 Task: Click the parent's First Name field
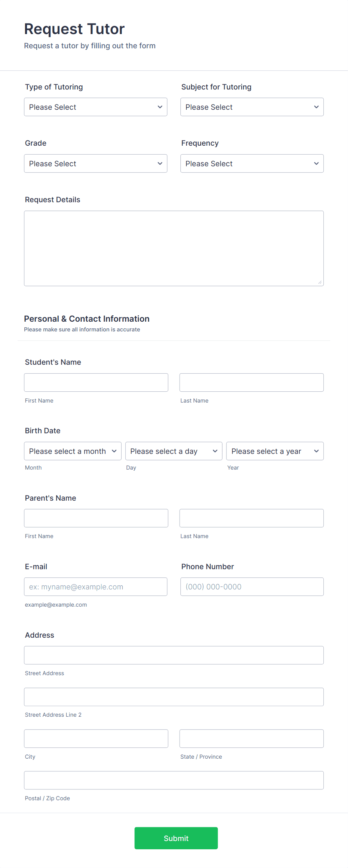(96, 518)
